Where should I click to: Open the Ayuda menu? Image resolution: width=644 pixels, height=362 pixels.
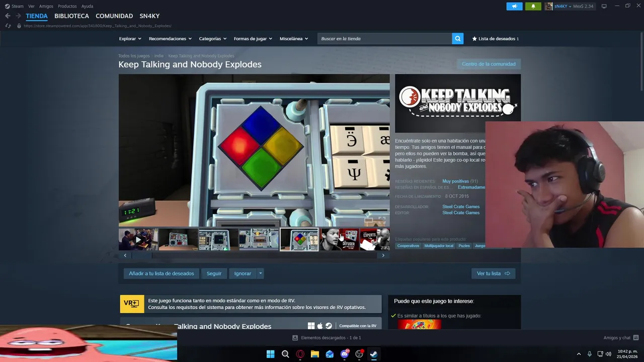pos(87,6)
